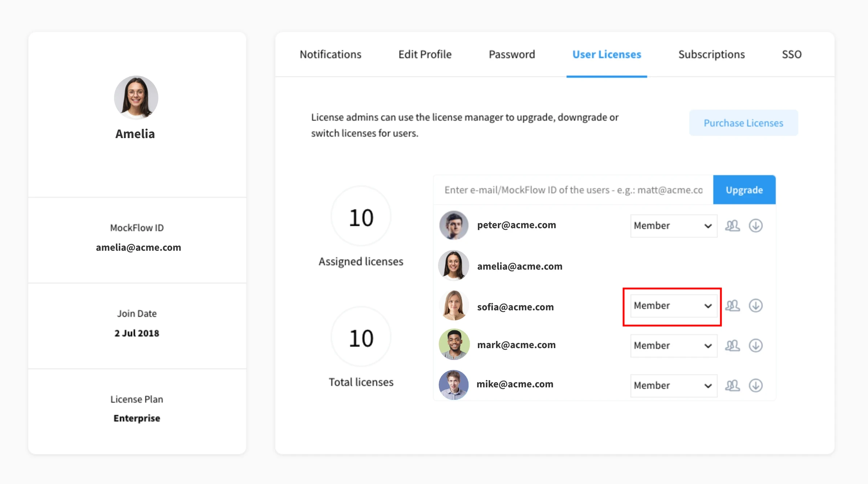Click the license manager description text
Viewport: 868px width, 484px height.
pyautogui.click(x=465, y=125)
